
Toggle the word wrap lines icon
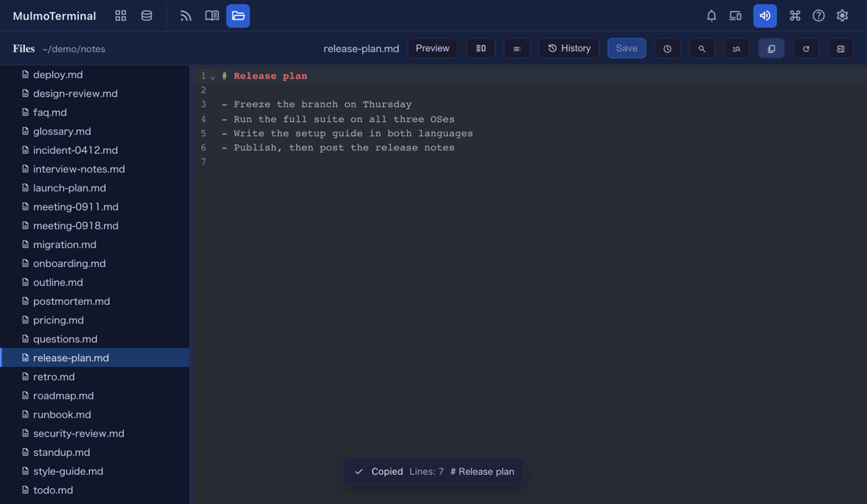point(516,48)
